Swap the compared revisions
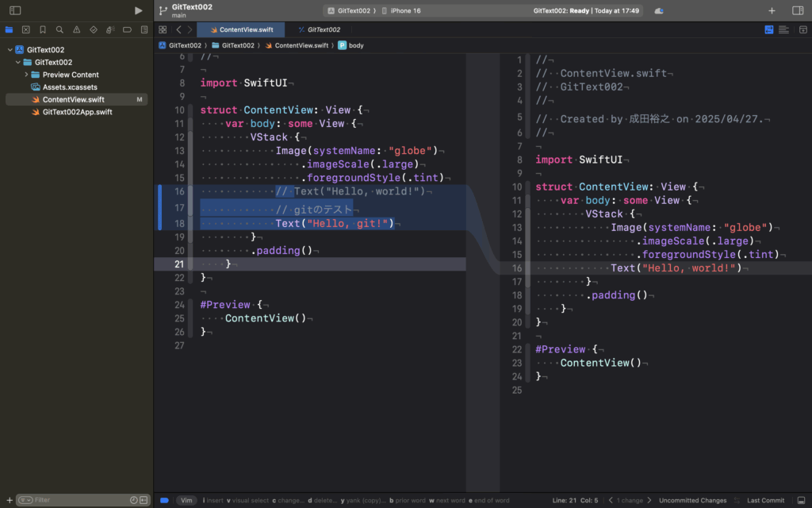 (737, 500)
